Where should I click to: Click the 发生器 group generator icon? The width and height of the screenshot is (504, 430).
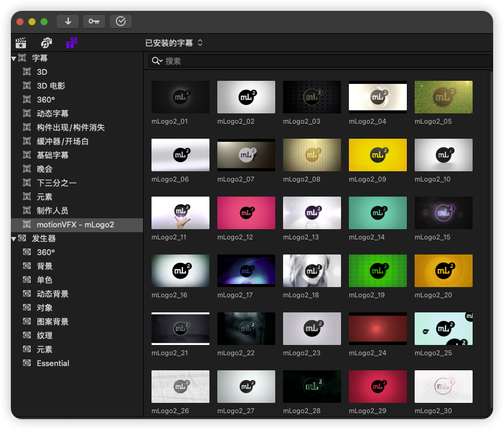pyautogui.click(x=22, y=238)
